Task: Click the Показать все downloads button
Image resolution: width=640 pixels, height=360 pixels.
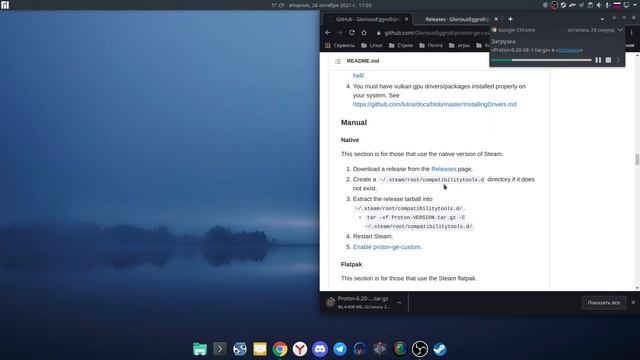Action: (604, 302)
